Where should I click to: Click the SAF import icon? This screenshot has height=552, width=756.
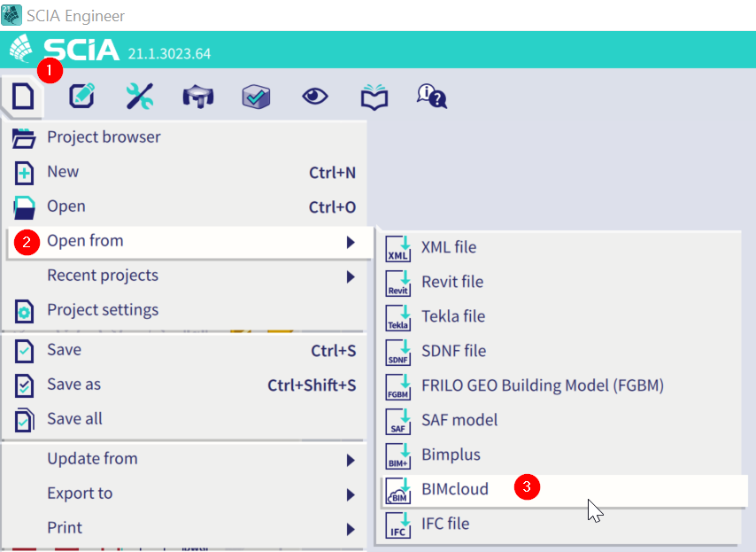(398, 421)
